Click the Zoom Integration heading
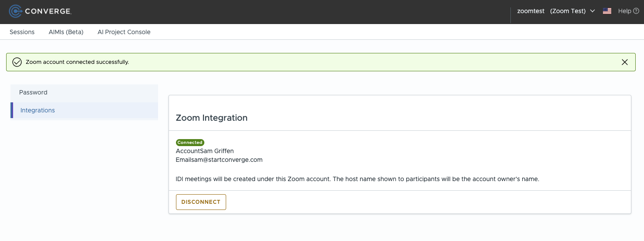The height and width of the screenshot is (241, 644). pos(211,118)
